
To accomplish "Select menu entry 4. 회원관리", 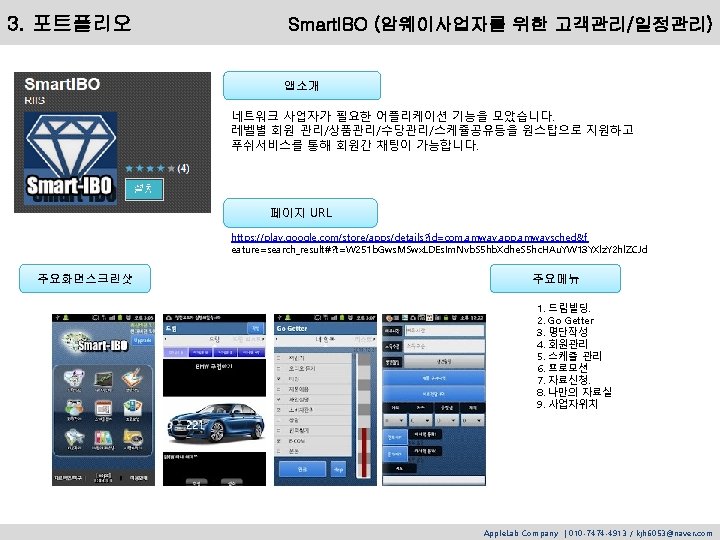I will (562, 343).
